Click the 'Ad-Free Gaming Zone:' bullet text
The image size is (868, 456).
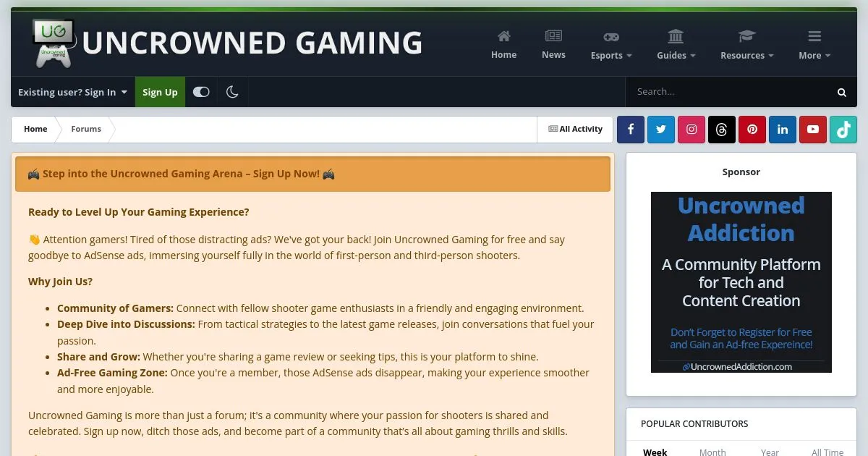[x=112, y=373]
